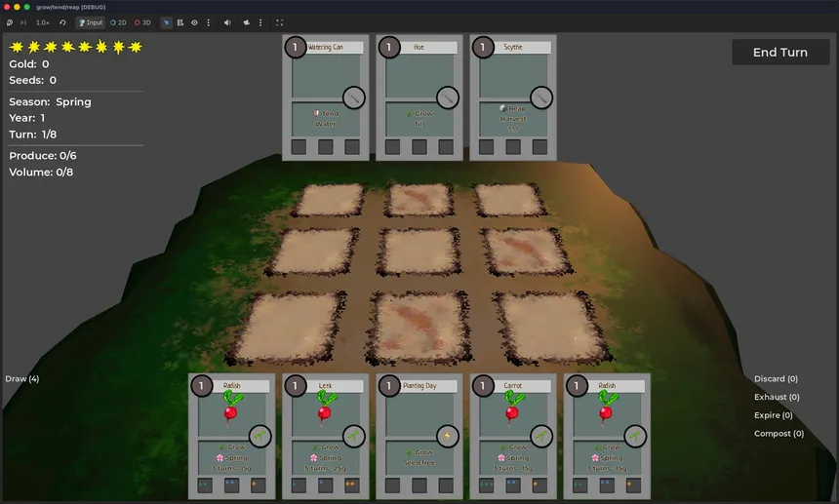The width and height of the screenshot is (839, 504).
Task: Click the list select mode icon
Action: point(180,22)
